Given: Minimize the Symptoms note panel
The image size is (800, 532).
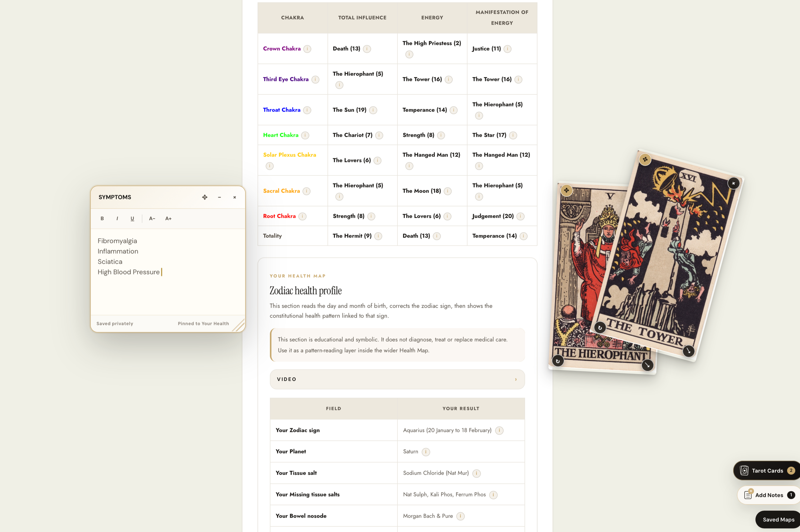Looking at the screenshot, I should pyautogui.click(x=219, y=197).
